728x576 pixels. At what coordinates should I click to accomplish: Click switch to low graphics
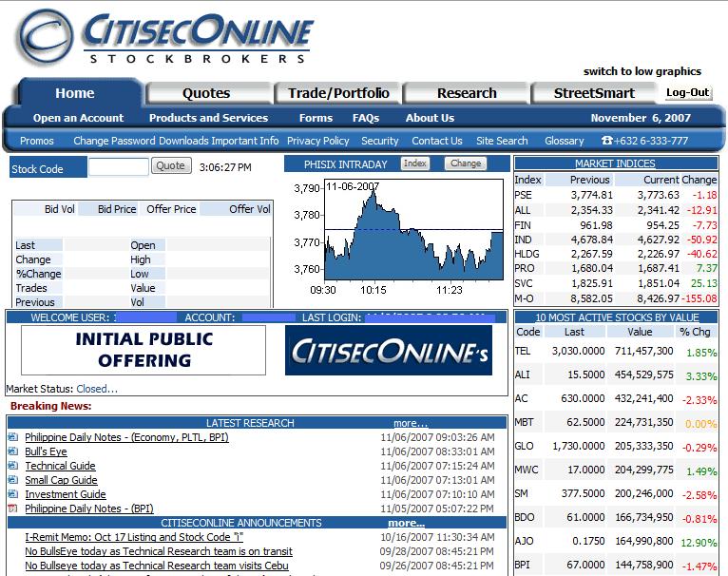[x=642, y=71]
